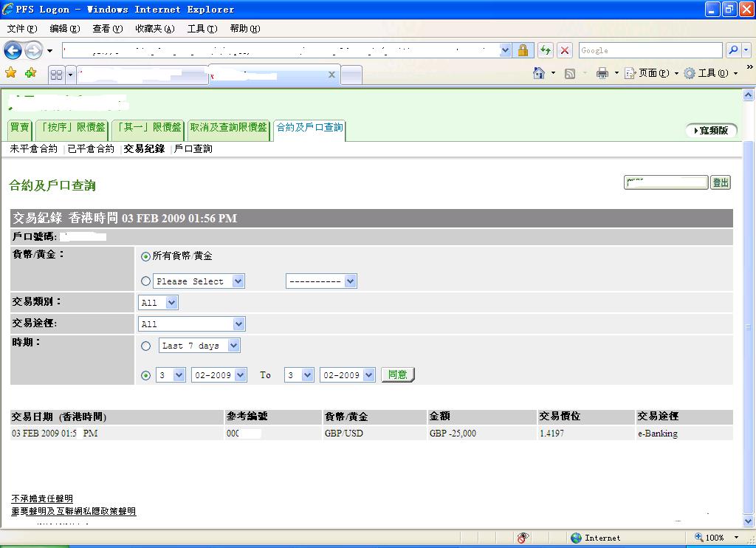Open the start day 3 dropdown
756x548 pixels.
pos(171,375)
